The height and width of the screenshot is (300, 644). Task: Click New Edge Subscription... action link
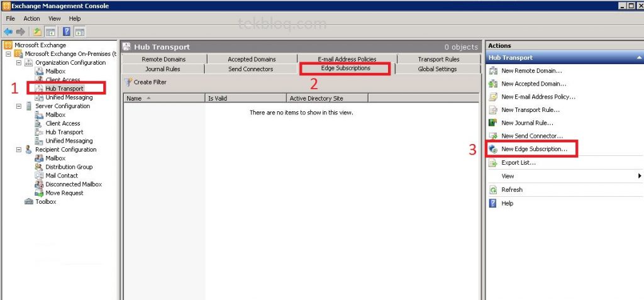tap(535, 149)
